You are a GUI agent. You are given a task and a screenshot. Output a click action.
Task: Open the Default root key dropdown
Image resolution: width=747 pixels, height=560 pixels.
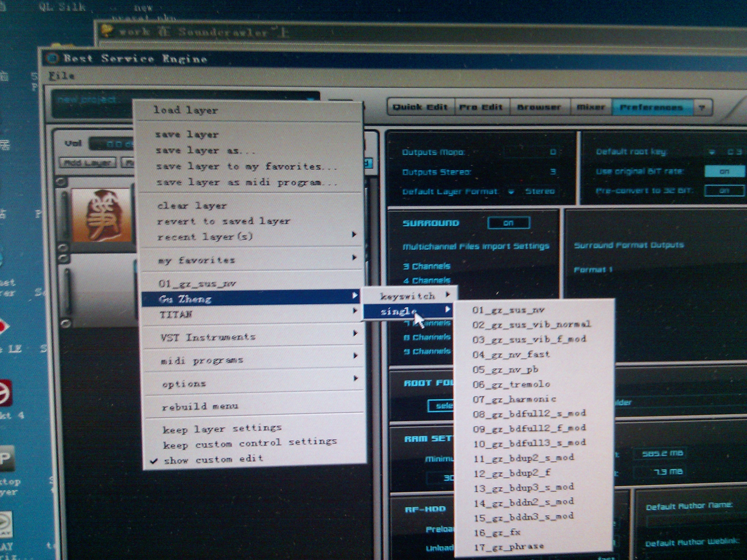(712, 152)
